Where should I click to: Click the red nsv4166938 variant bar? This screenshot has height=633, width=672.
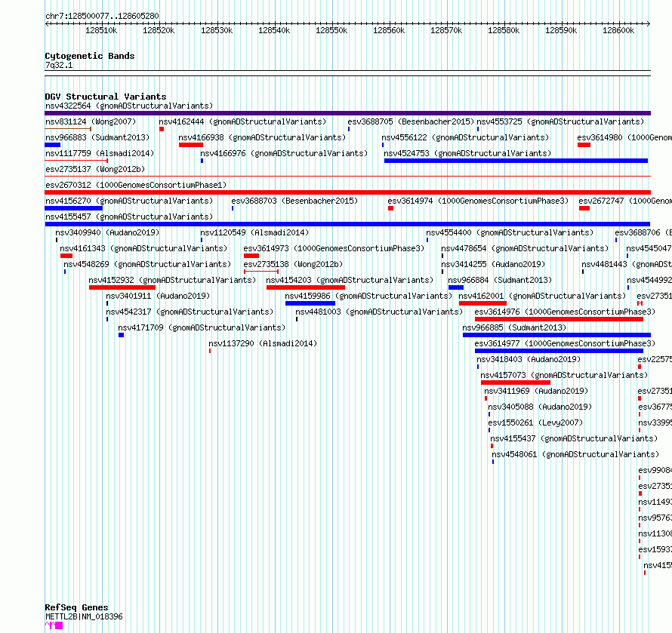[x=191, y=145]
